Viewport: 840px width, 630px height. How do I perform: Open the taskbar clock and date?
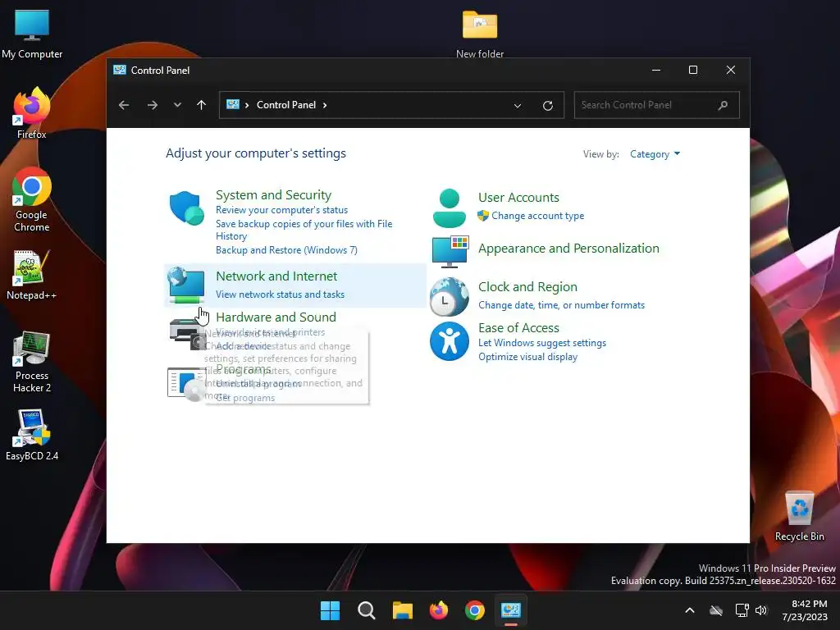805,610
